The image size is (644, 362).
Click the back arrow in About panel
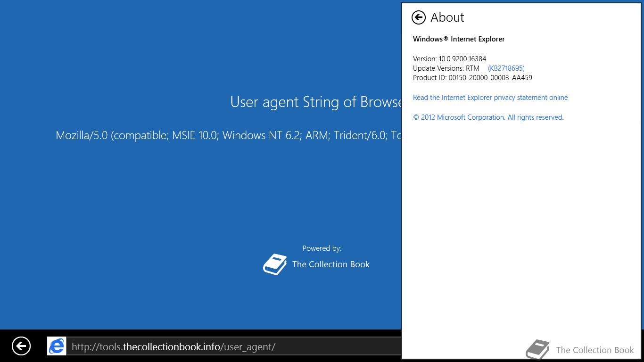[x=418, y=17]
